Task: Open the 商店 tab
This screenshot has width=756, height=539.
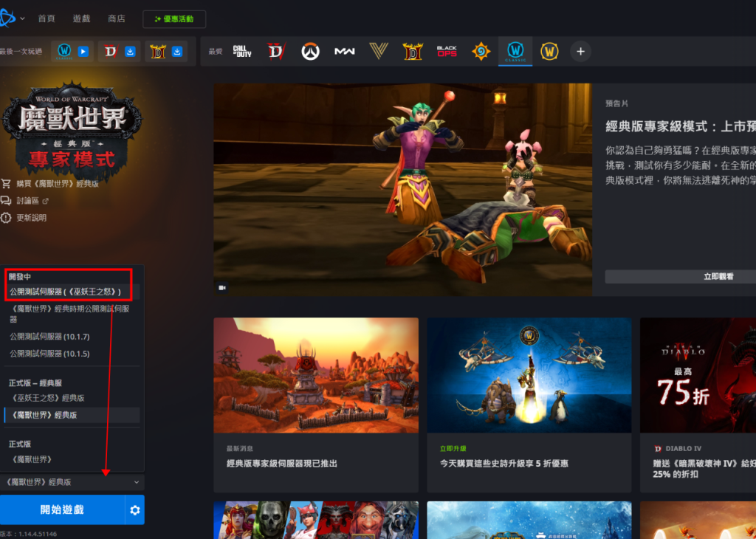Action: point(117,18)
